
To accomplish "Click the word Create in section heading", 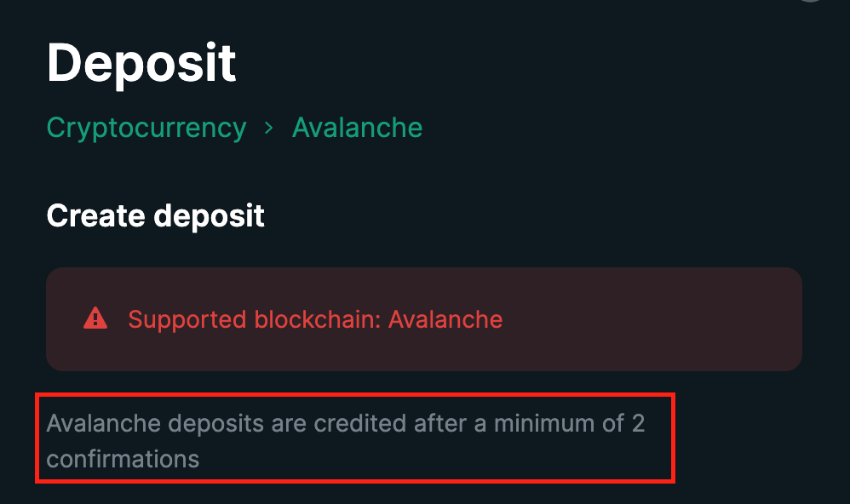I will [96, 215].
